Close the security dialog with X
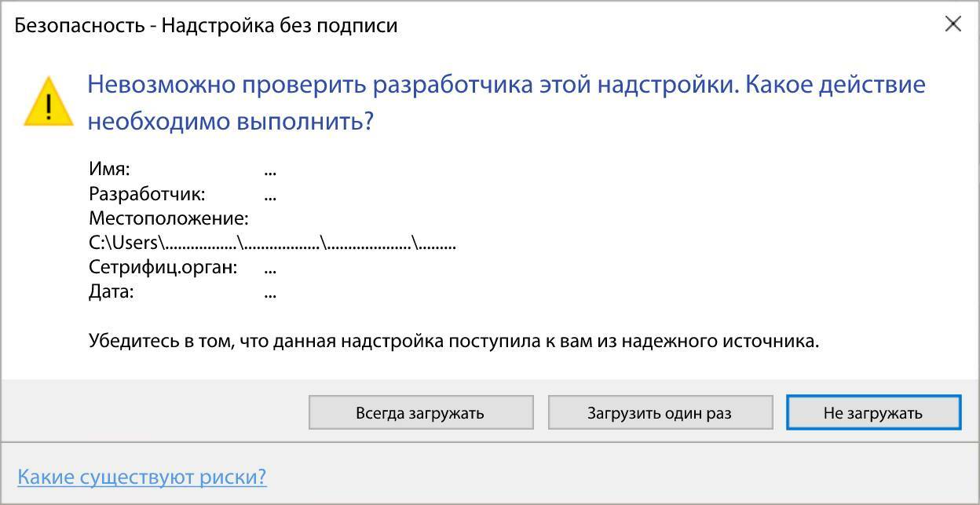The height and width of the screenshot is (505, 980). [953, 24]
